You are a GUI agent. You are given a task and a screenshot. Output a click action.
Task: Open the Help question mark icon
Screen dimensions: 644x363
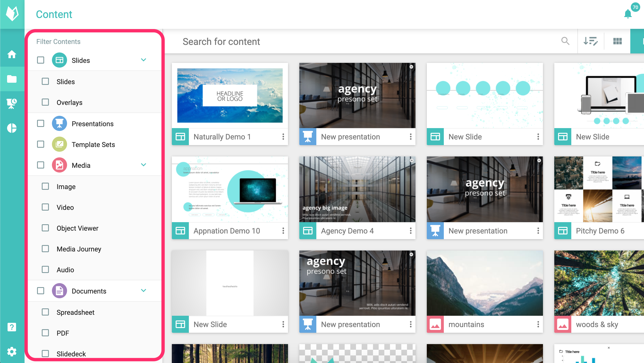(x=12, y=327)
